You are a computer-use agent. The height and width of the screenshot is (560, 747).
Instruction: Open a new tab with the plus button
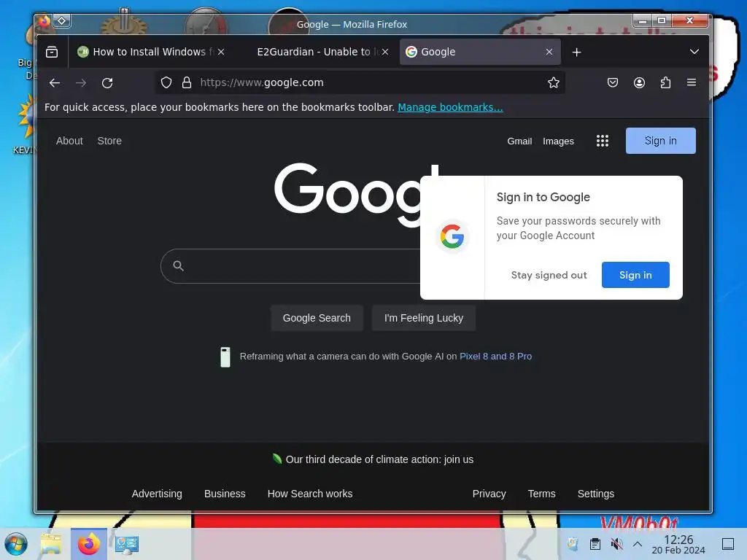pos(576,52)
